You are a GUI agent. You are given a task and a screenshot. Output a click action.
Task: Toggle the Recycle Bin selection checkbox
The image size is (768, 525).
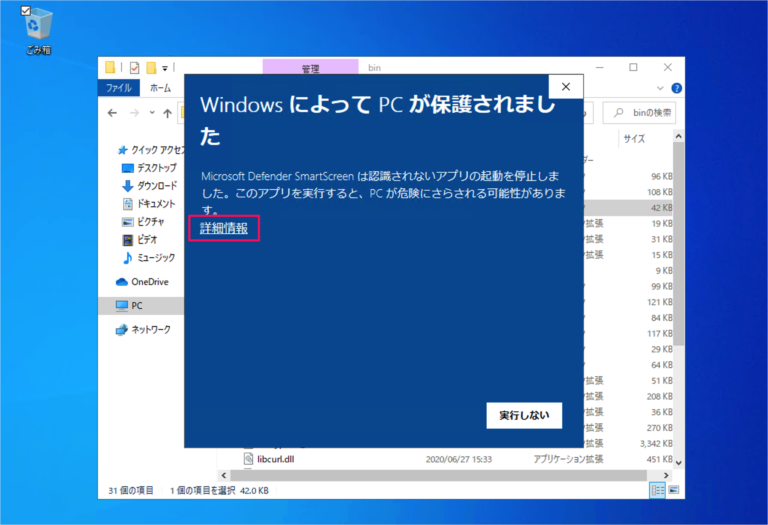coord(26,10)
